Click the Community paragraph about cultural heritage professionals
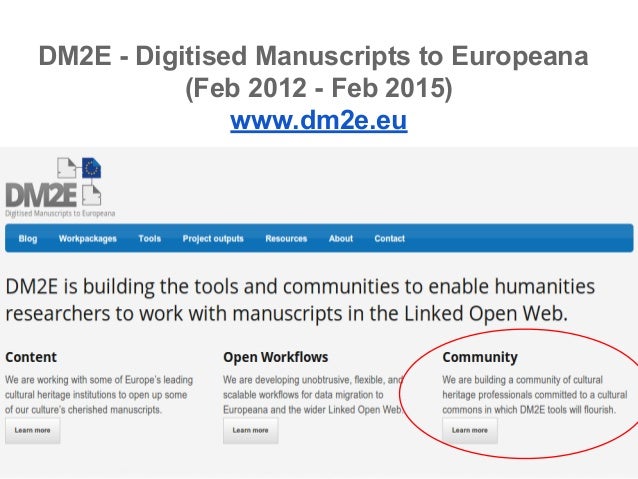The width and height of the screenshot is (638, 479). click(x=534, y=395)
